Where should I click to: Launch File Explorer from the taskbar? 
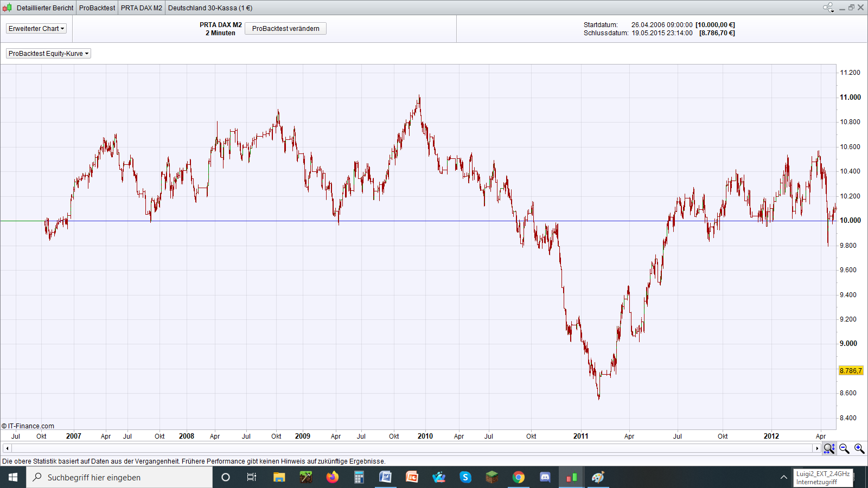pos(279,477)
